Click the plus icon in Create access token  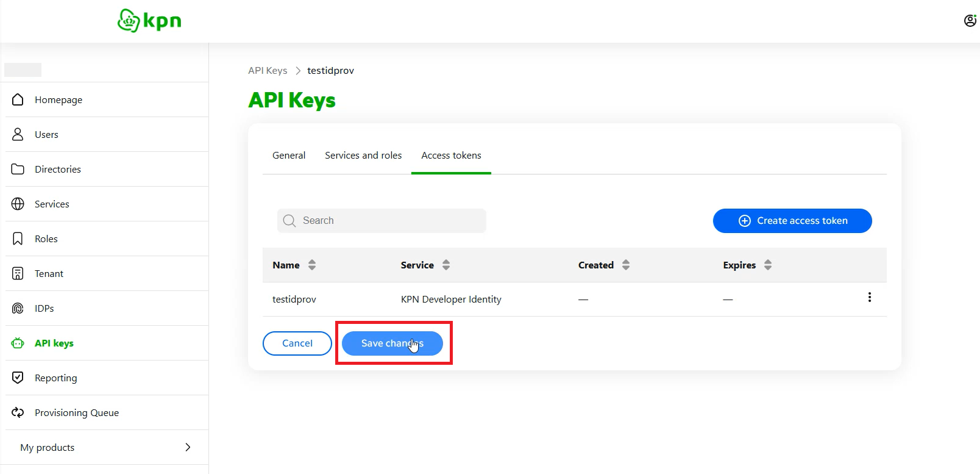tap(745, 221)
